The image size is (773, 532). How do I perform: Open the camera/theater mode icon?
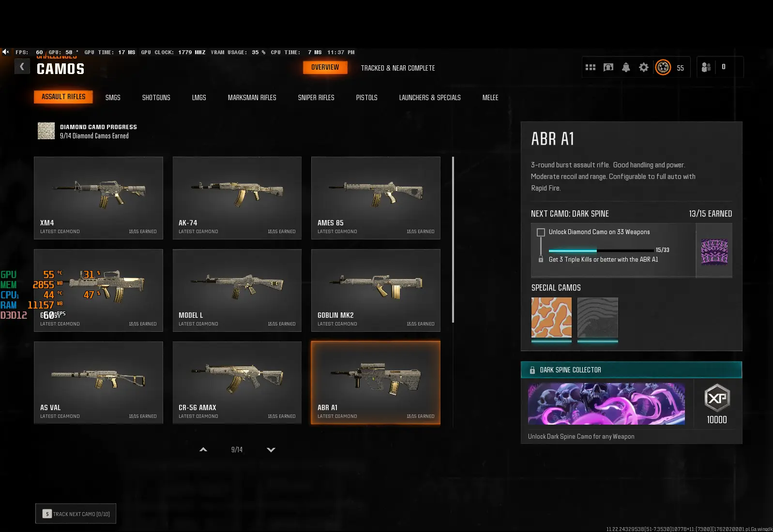tap(608, 67)
